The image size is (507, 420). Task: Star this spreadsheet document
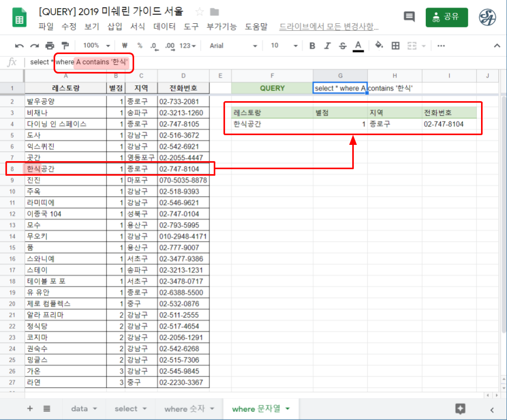(199, 12)
